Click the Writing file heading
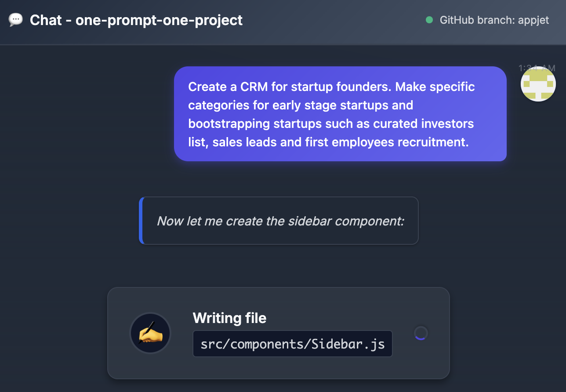The width and height of the screenshot is (566, 392). tap(229, 318)
